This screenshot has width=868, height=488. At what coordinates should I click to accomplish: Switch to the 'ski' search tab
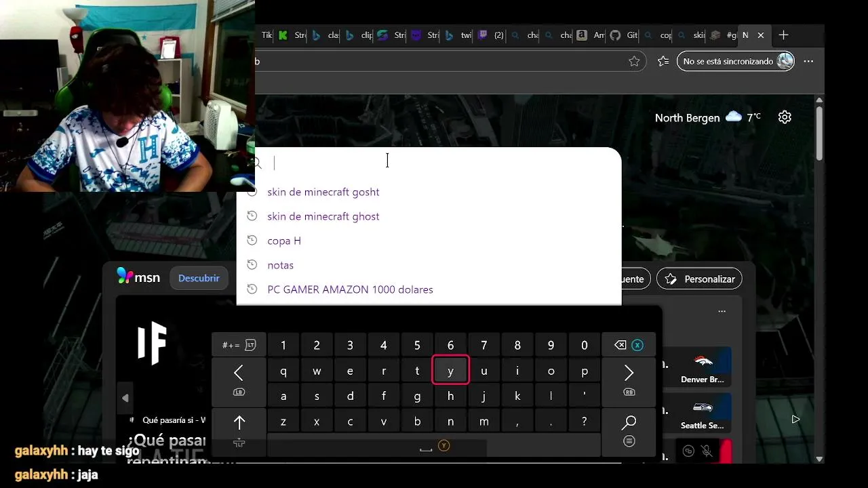691,35
